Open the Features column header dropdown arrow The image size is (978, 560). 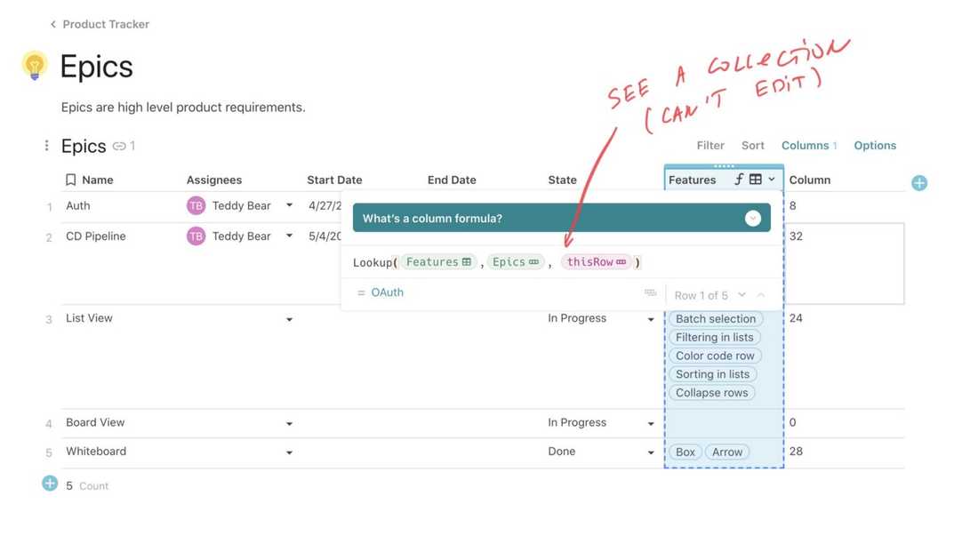click(x=771, y=179)
